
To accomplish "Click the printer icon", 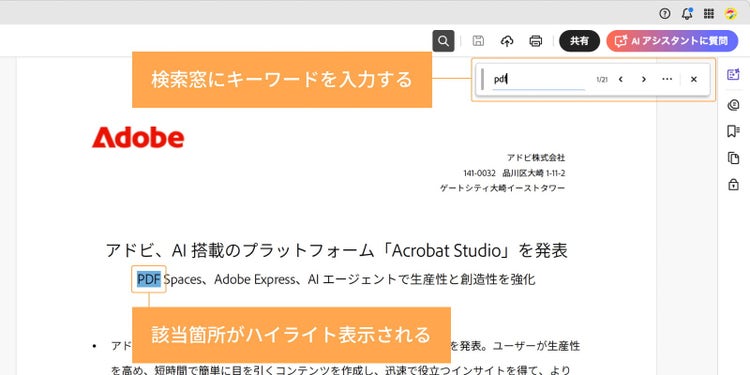I will pos(536,42).
